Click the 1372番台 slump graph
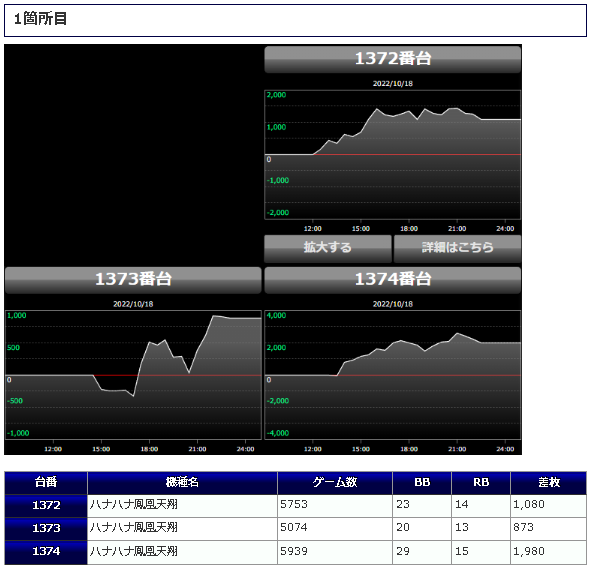Image resolution: width=591 pixels, height=569 pixels. pyautogui.click(x=392, y=154)
